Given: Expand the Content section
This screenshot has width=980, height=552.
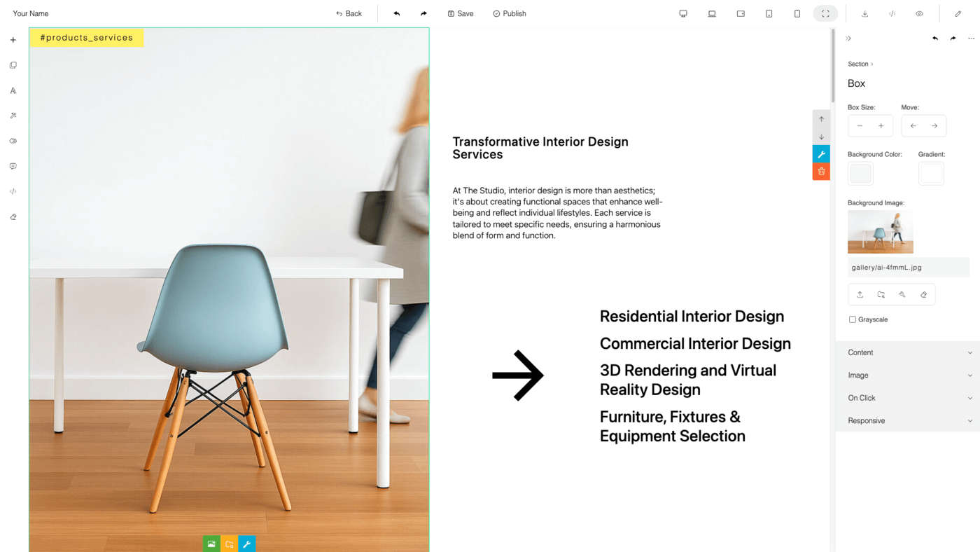Looking at the screenshot, I should 908,352.
